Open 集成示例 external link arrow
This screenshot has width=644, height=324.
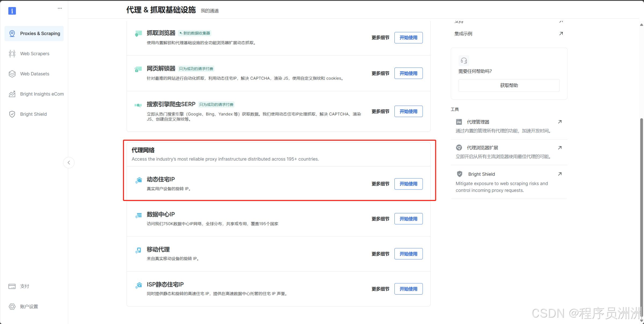[x=561, y=33]
